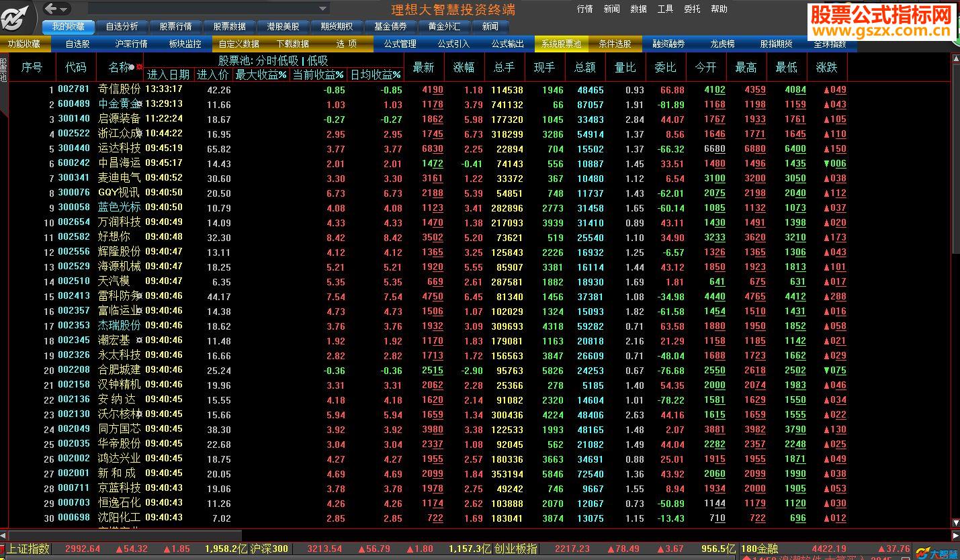This screenshot has height=560, width=960.
Task: Open 自选股 in secondary toolbar
Action: coord(78,44)
